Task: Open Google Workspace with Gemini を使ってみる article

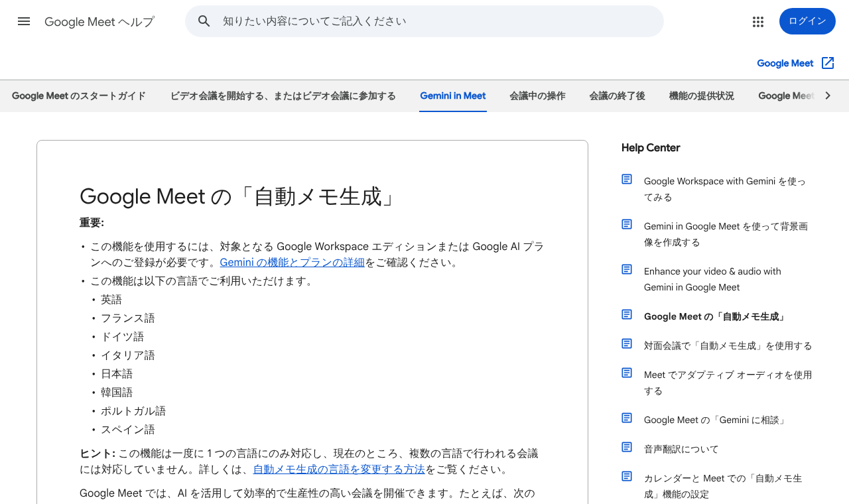Action: [725, 189]
